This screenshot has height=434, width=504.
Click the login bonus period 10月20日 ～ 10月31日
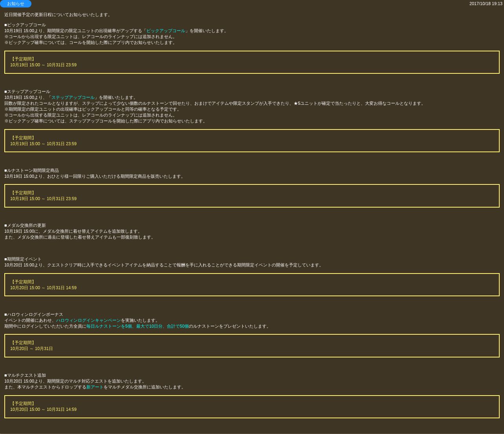[31, 349]
